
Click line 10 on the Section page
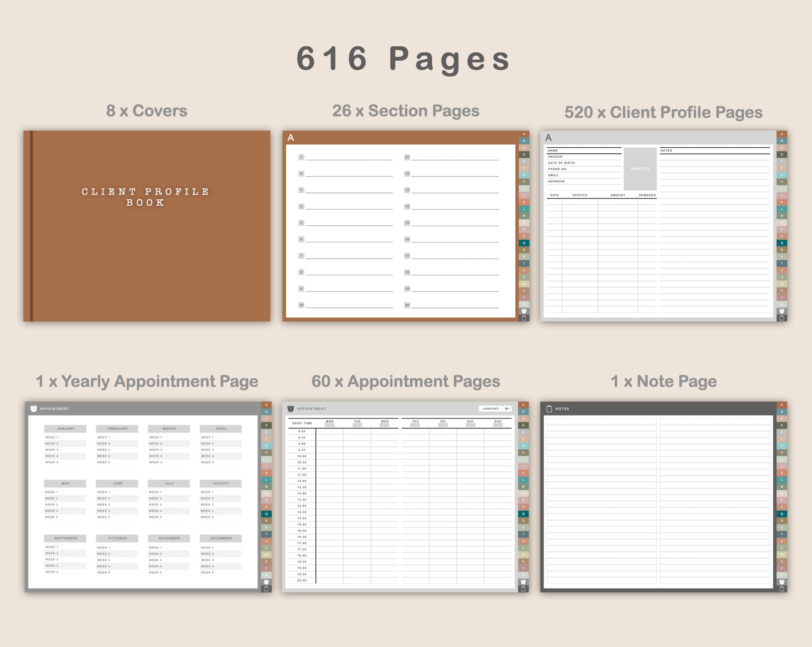tap(345, 305)
